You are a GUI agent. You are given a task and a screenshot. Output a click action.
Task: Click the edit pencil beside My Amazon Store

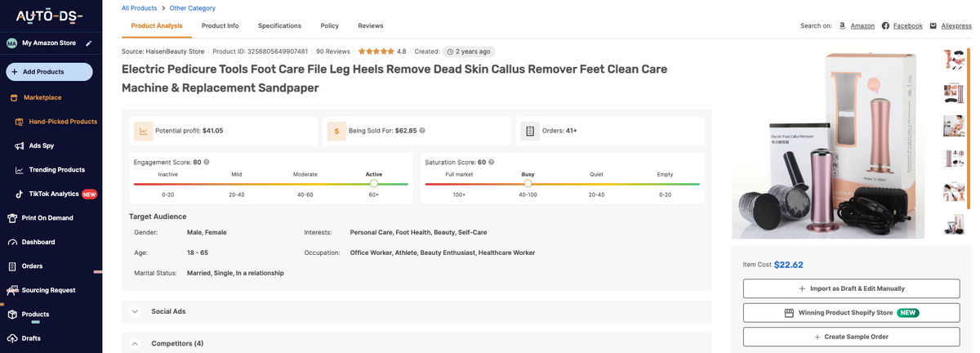pyautogui.click(x=89, y=43)
